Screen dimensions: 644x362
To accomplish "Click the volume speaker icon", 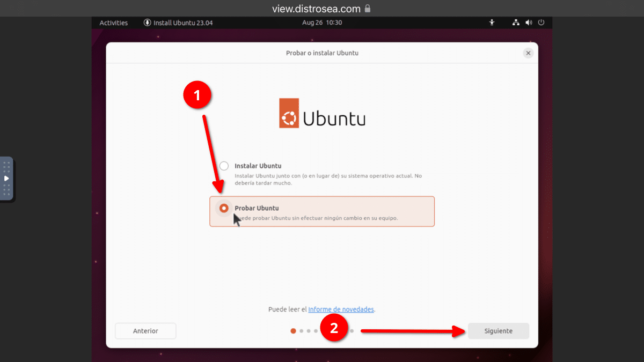I will pos(529,23).
